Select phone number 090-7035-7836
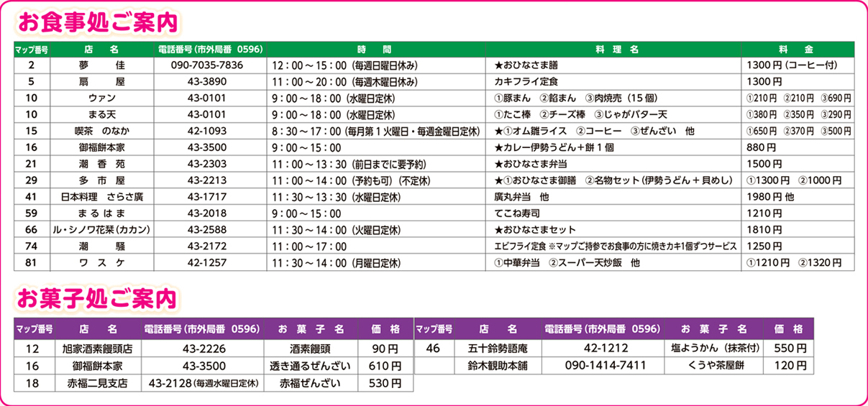 (207, 65)
